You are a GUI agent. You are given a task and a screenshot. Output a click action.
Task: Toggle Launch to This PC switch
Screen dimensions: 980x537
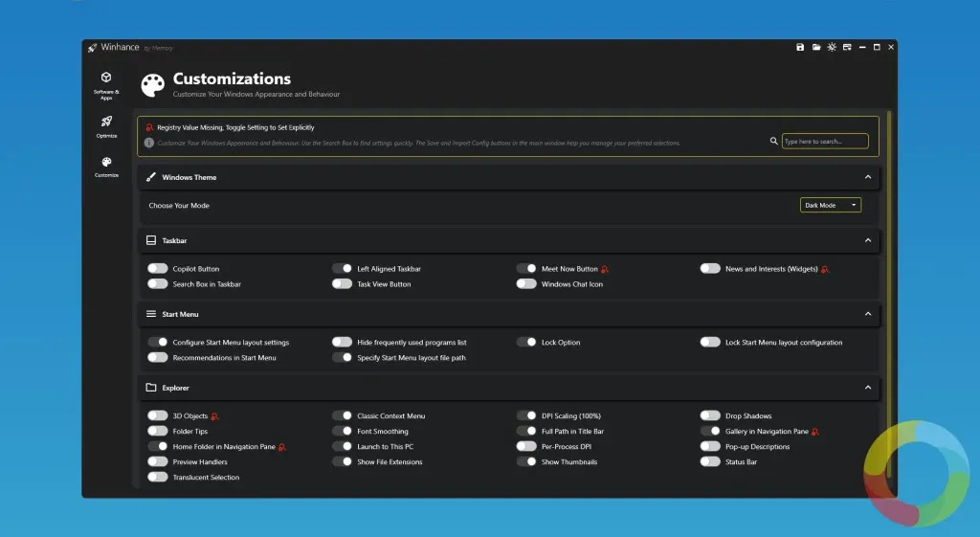click(342, 446)
